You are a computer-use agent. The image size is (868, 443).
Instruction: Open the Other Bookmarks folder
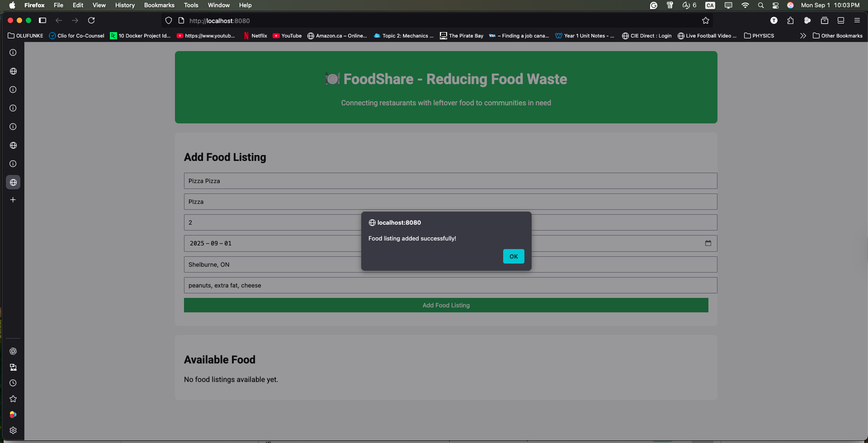pyautogui.click(x=838, y=36)
